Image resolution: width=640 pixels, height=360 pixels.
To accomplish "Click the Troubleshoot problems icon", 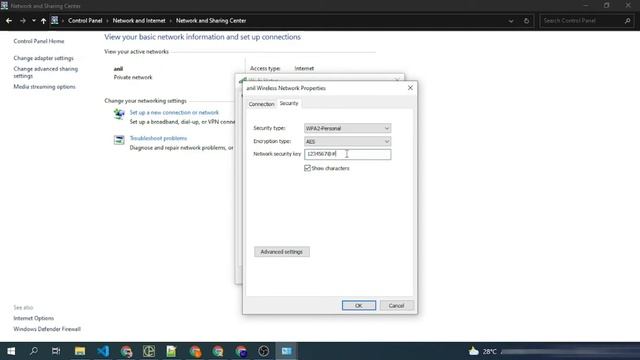I will [x=119, y=140].
